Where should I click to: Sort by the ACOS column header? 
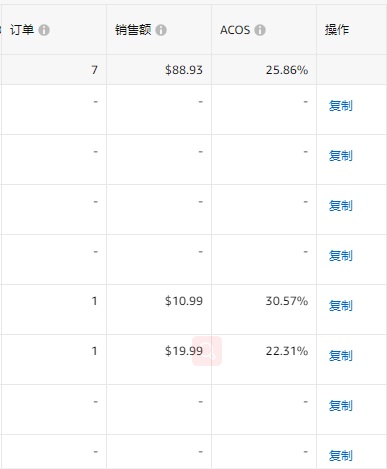(235, 30)
